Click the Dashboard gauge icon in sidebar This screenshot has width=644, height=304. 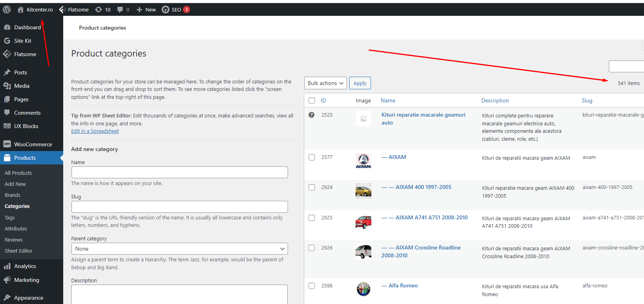[7, 27]
